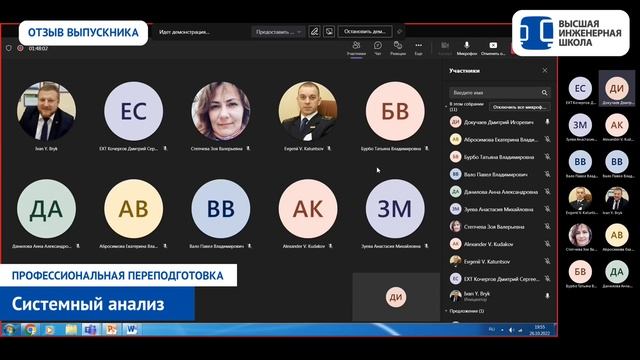
Task: Click the search magnifier icon in Participants
Action: tap(544, 93)
